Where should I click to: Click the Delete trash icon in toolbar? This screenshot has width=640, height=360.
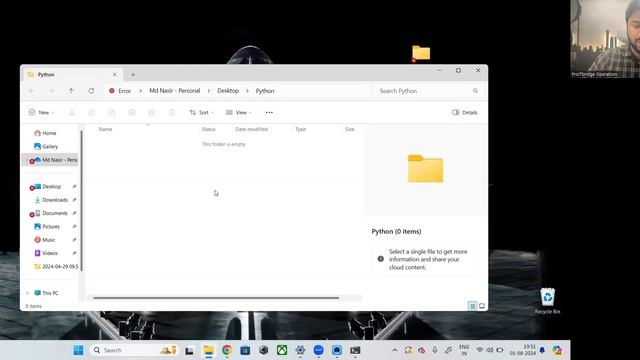172,112
